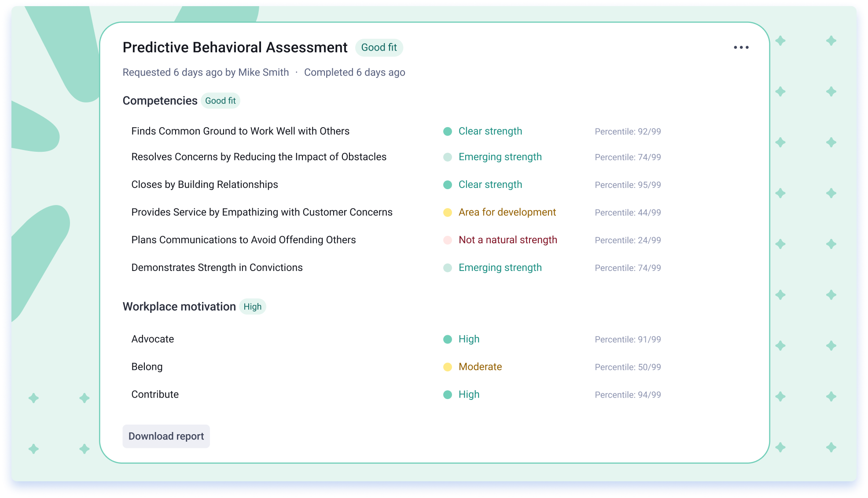Click 'Percentile: 91/99' value
The width and height of the screenshot is (868, 498).
point(628,340)
